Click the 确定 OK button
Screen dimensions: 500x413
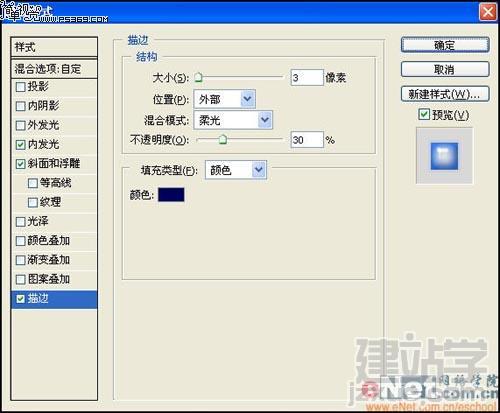(x=445, y=45)
